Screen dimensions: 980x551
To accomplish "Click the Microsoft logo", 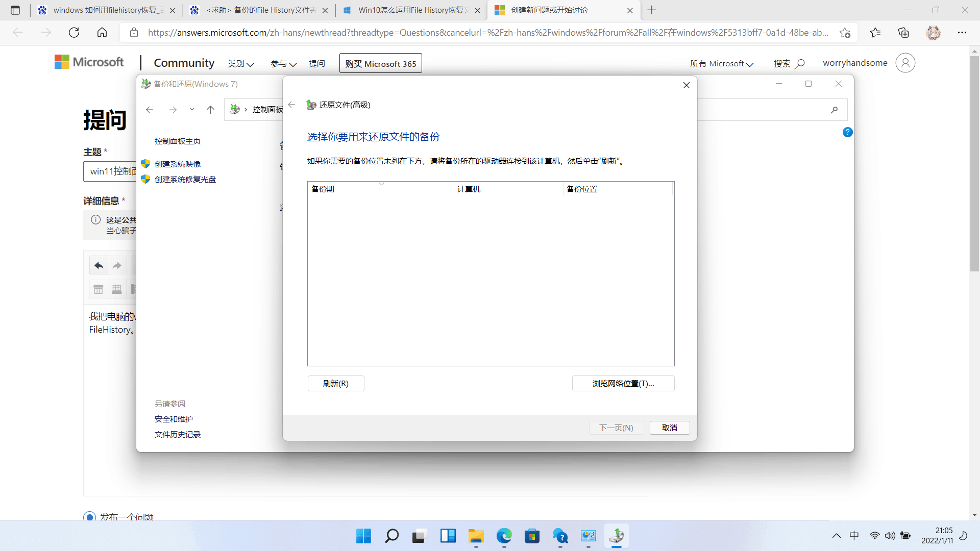I will tap(89, 62).
